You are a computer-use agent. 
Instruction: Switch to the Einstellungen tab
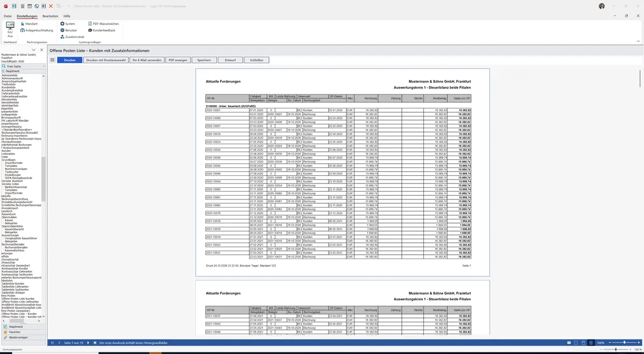(27, 16)
